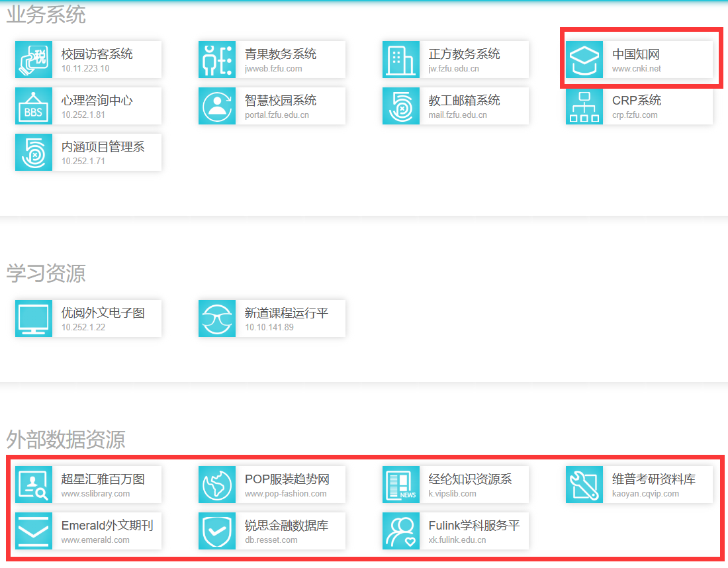Click the 学习资源 section heading
728x568 pixels.
tap(46, 273)
